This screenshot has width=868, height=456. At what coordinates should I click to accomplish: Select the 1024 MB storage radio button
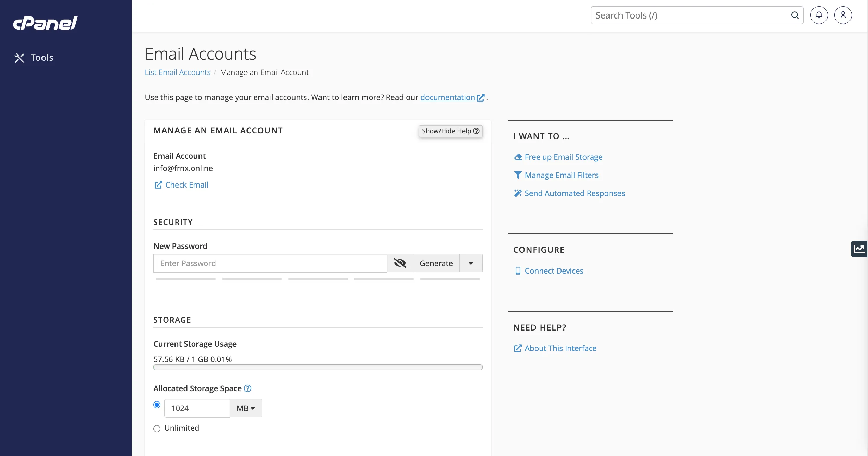(x=157, y=405)
